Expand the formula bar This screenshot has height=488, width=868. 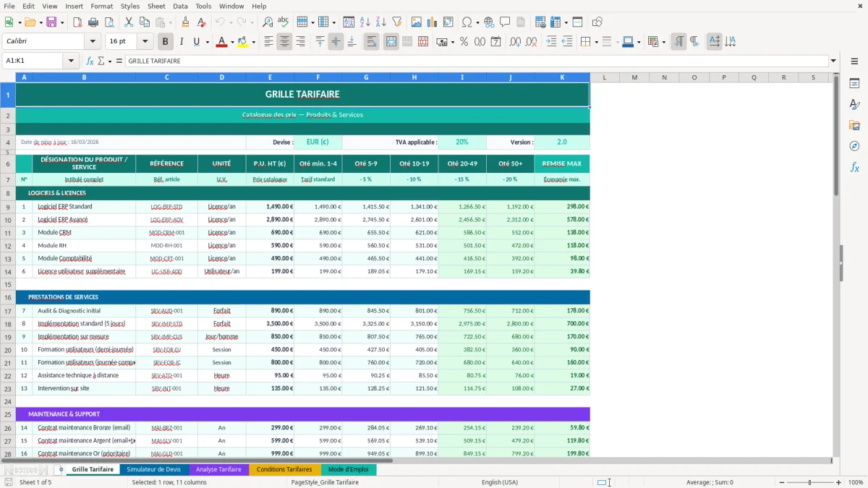833,61
